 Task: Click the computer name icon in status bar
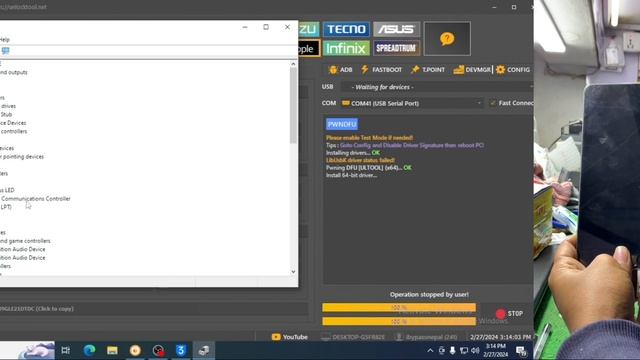pos(325,337)
